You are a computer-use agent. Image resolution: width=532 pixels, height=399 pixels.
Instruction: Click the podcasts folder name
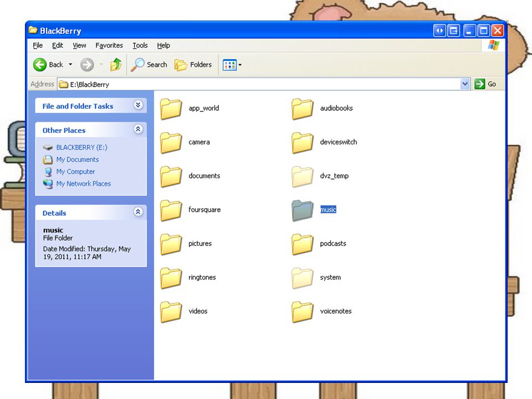(x=333, y=244)
